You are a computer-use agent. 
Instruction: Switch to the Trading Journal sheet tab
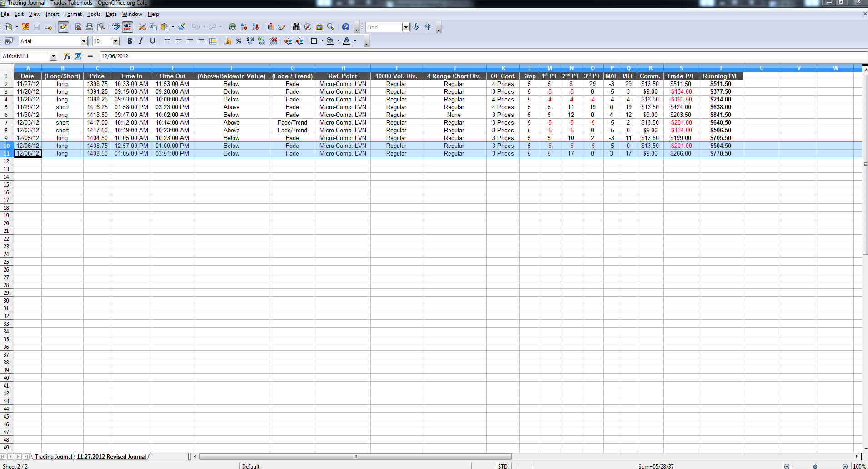pyautogui.click(x=54, y=457)
